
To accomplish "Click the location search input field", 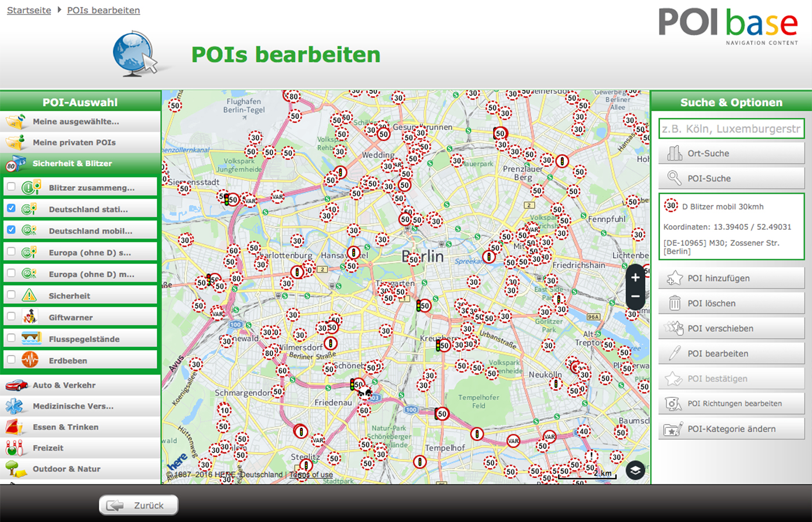I will [x=731, y=129].
